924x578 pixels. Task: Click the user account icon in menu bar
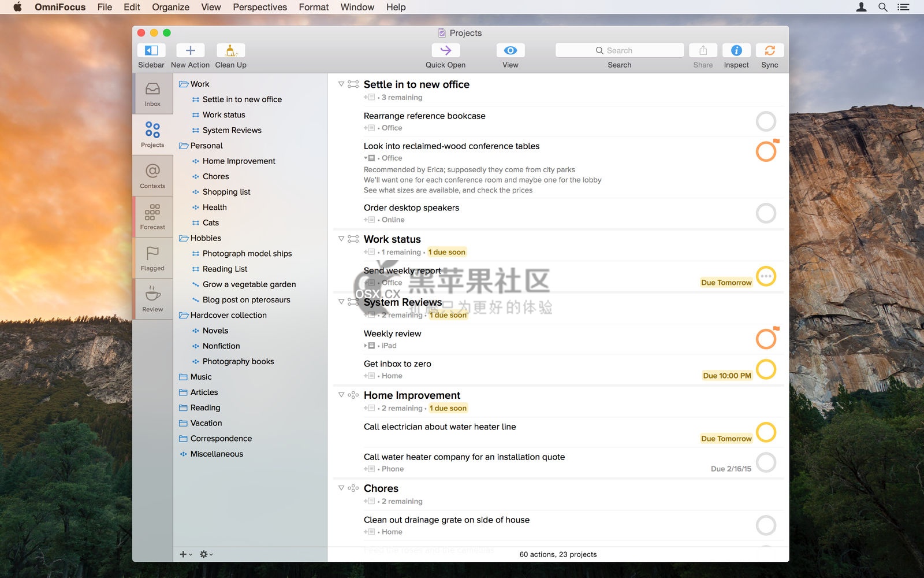861,7
